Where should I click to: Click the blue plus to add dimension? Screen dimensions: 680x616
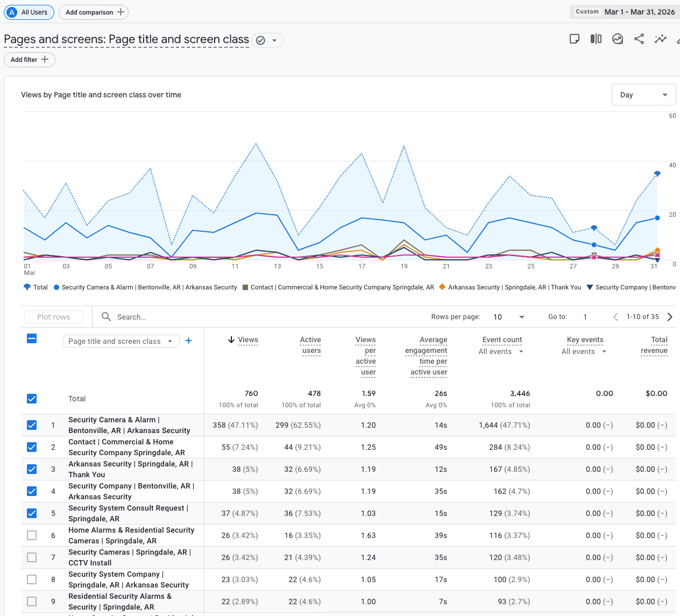click(189, 341)
